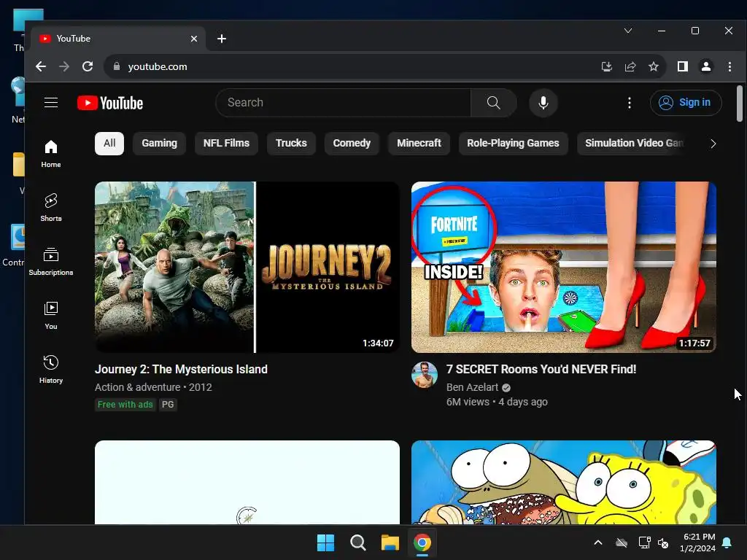
Task: Open the SpongeBob video thumbnail
Action: click(564, 483)
